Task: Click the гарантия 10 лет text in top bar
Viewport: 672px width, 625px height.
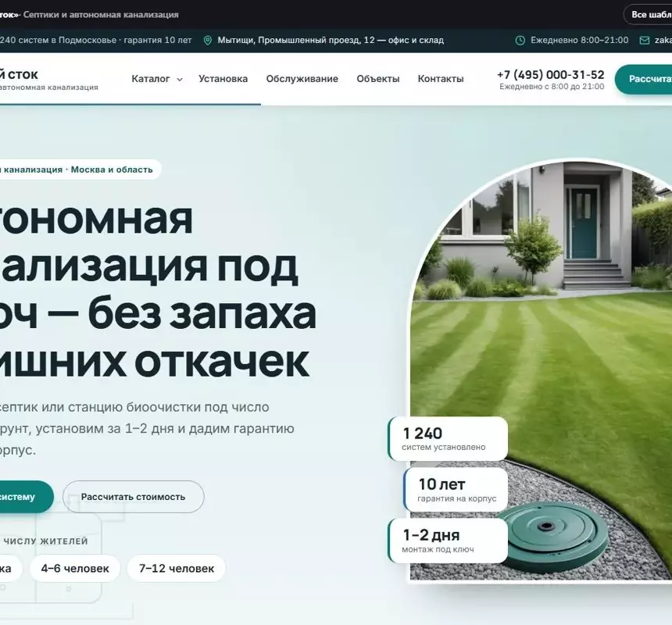Action: click(x=157, y=41)
